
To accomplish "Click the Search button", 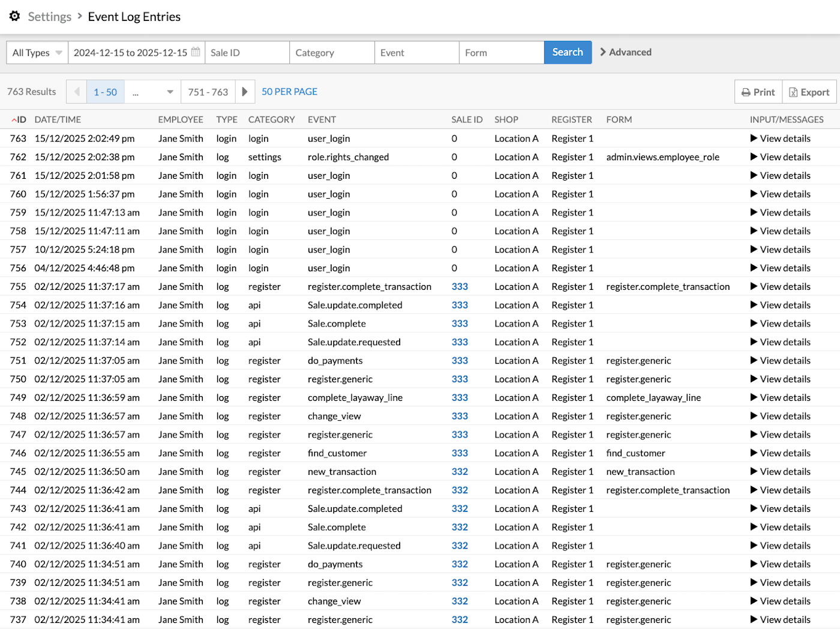I will (567, 52).
